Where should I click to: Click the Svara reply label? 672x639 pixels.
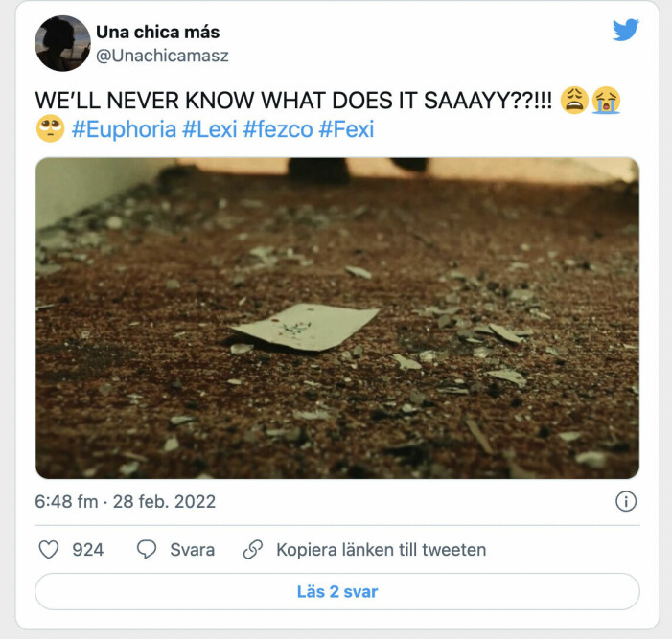pyautogui.click(x=192, y=550)
